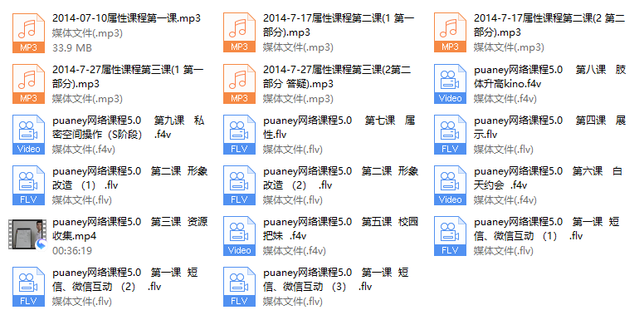644x315 pixels.
Task: Select FLV icon for 短信、微信互动 (3)
Action: point(239,287)
